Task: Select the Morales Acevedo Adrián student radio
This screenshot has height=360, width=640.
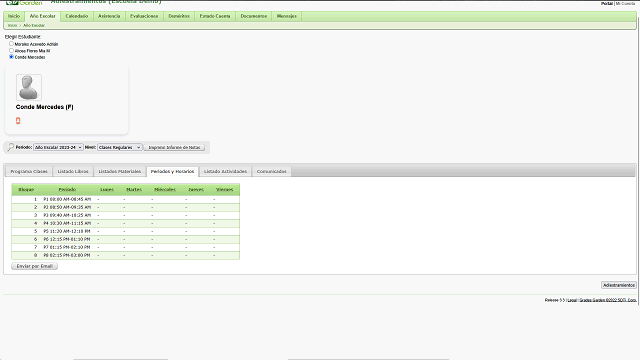Action: (x=11, y=44)
